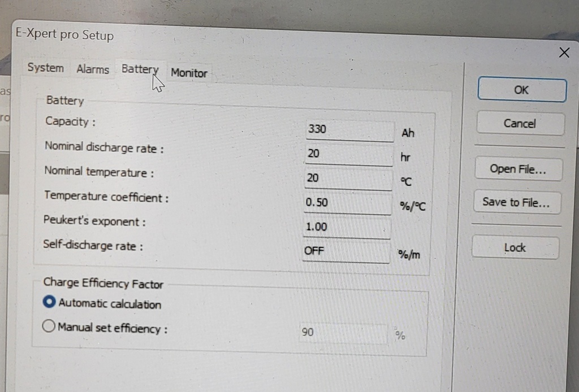Select the Temperature coefficient field

point(347,203)
